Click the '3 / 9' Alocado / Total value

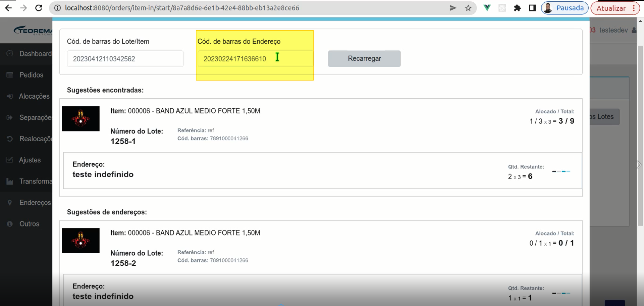pos(566,121)
